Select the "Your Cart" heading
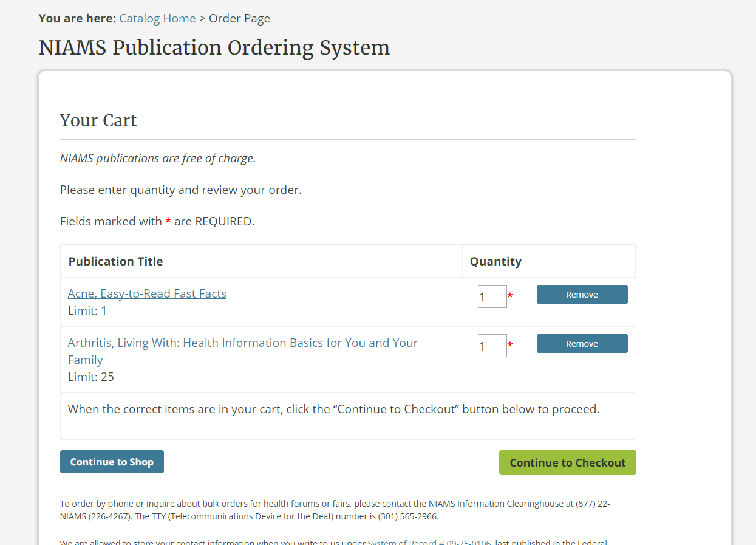 click(x=98, y=120)
